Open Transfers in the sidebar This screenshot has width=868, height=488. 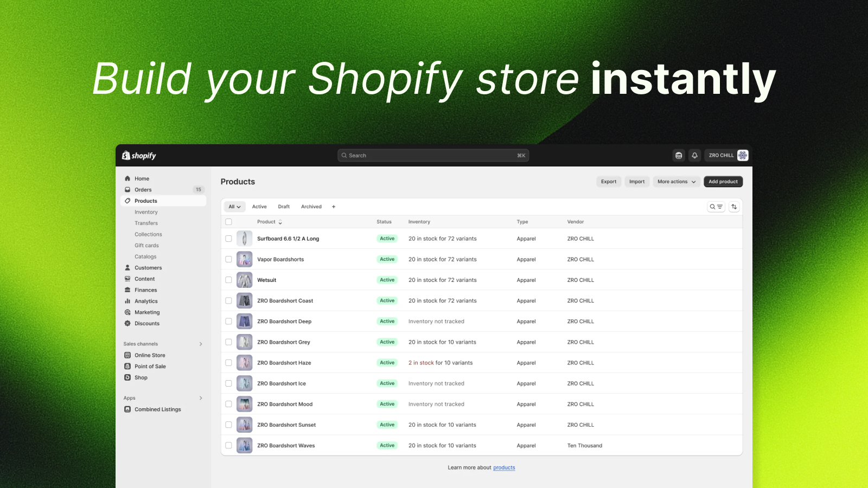[x=146, y=223]
